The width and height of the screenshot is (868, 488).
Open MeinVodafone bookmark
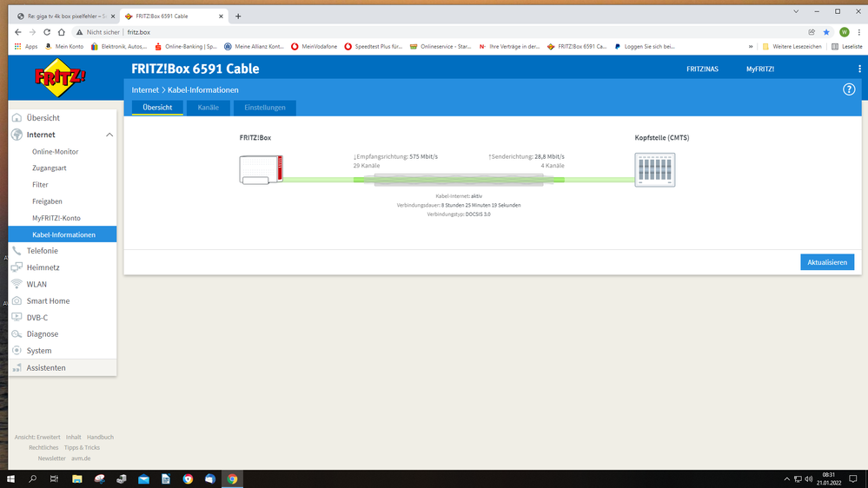314,47
